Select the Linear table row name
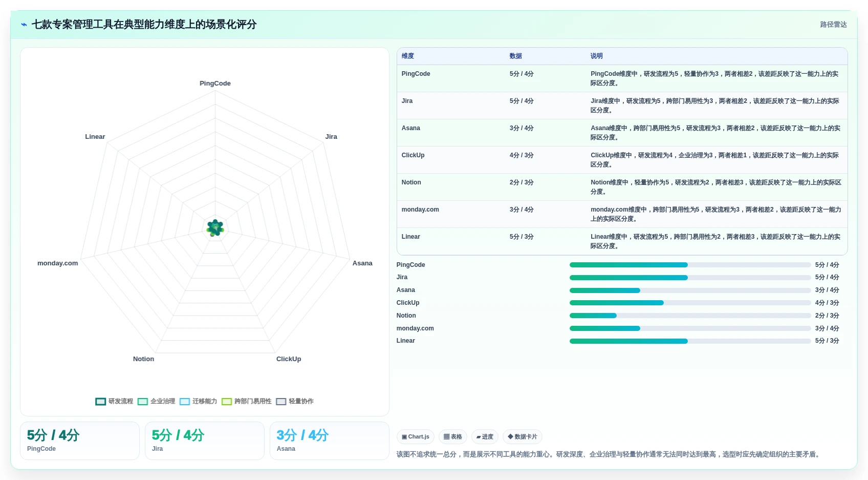Screen dimensions: 868x480 [x=411, y=237]
